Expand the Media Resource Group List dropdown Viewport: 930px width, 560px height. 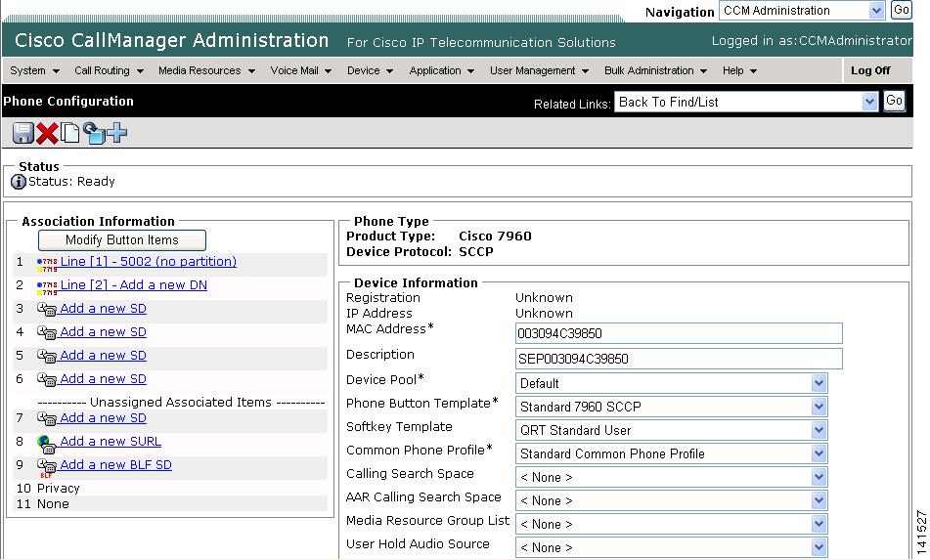click(671, 525)
